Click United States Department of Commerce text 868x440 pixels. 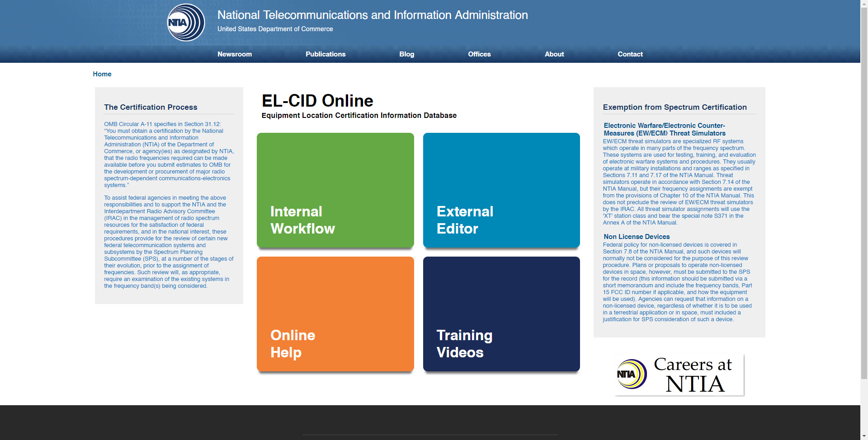click(275, 29)
